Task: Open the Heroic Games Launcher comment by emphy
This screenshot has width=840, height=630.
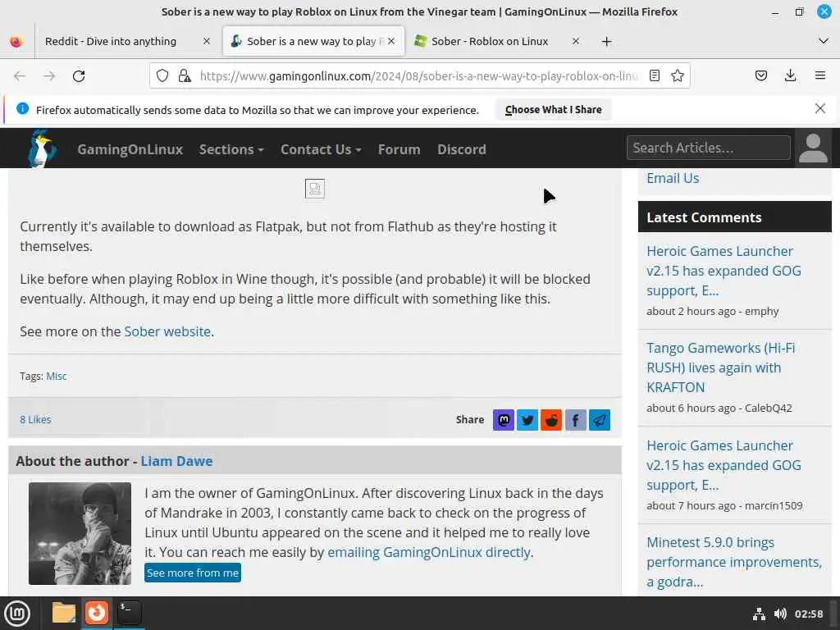Action: [x=724, y=271]
